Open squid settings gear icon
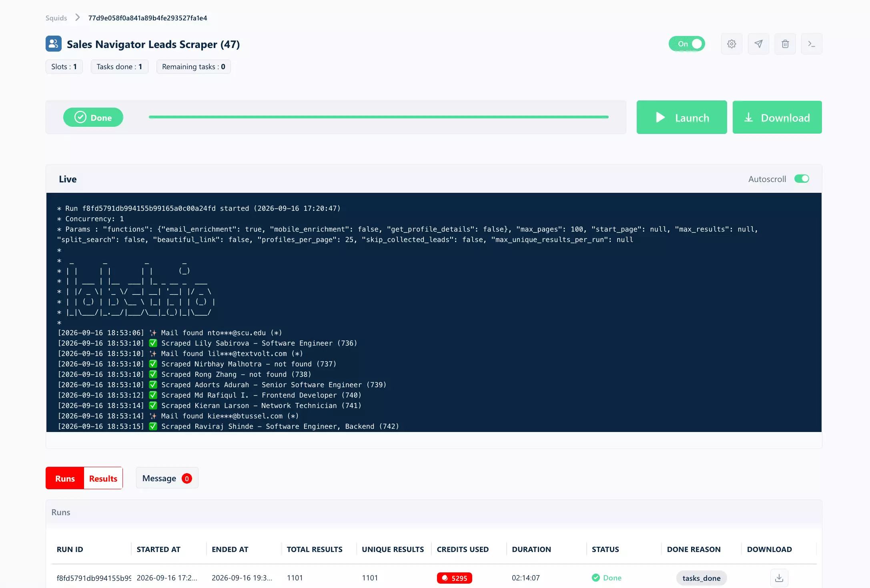This screenshot has height=588, width=870. (x=732, y=44)
